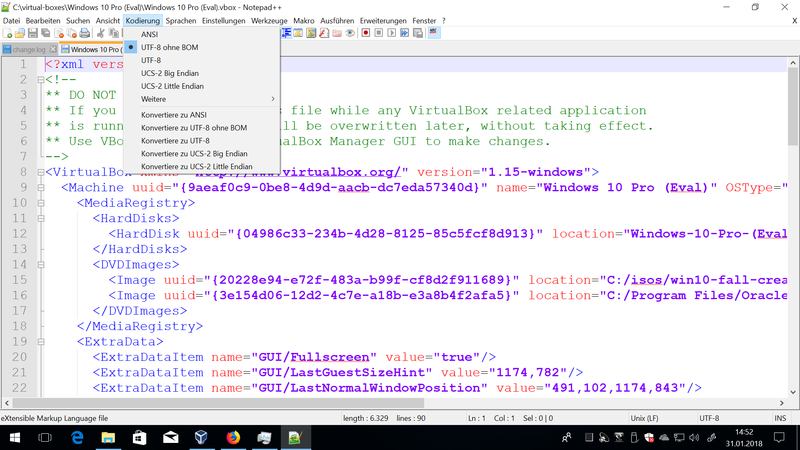
Task: Click the scroll down arrow
Action: [x=792, y=392]
